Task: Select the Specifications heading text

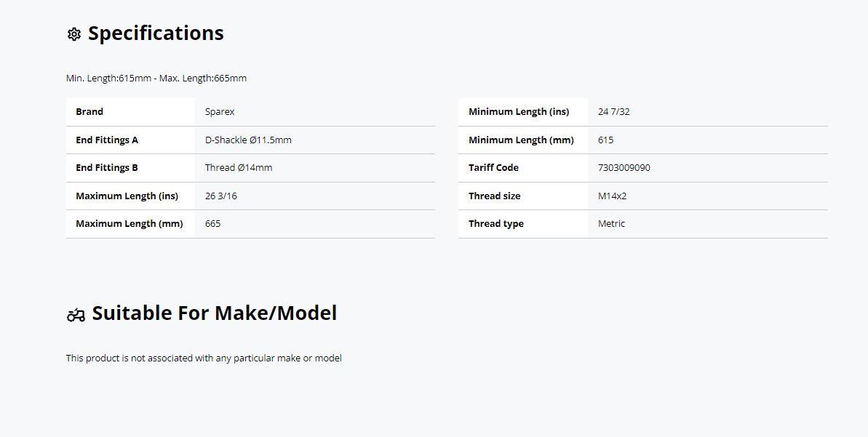Action: (156, 33)
